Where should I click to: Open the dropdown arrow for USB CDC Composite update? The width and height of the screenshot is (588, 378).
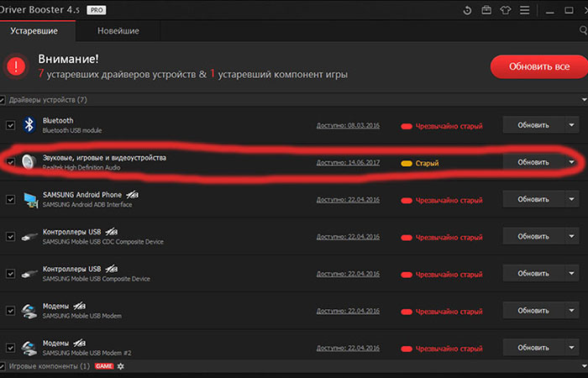click(571, 236)
